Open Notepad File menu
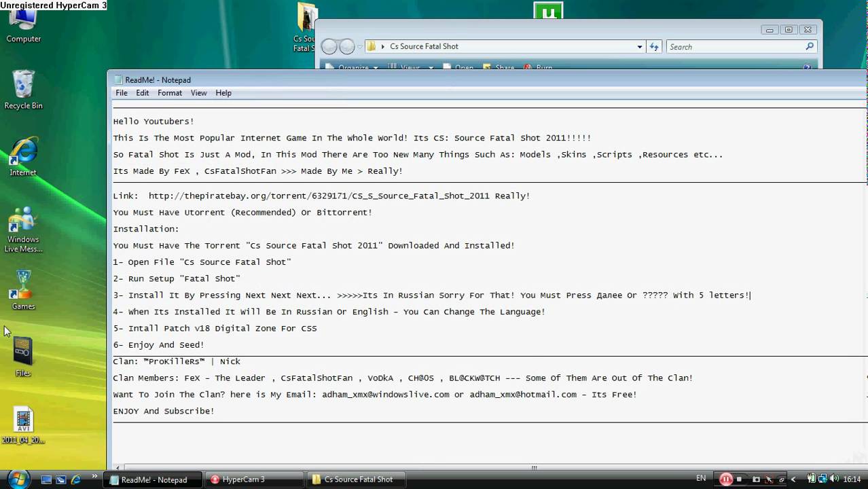This screenshot has width=868, height=489. [122, 93]
